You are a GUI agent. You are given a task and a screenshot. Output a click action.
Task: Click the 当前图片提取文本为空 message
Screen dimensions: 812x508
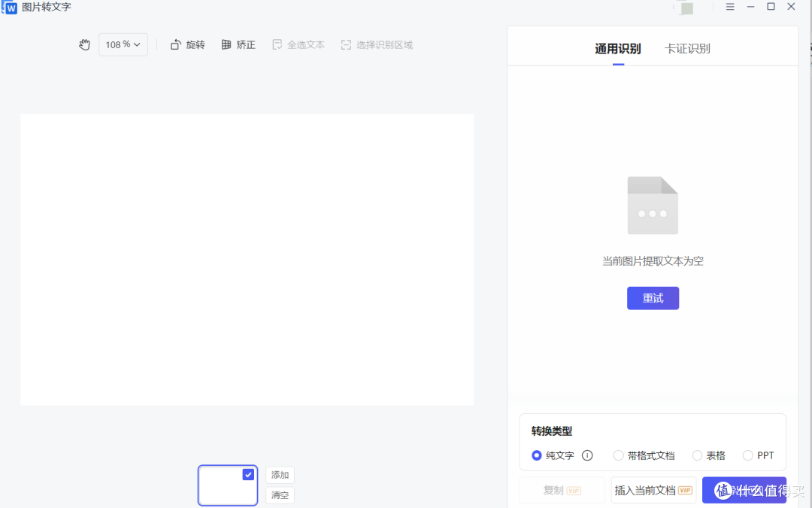click(x=653, y=261)
